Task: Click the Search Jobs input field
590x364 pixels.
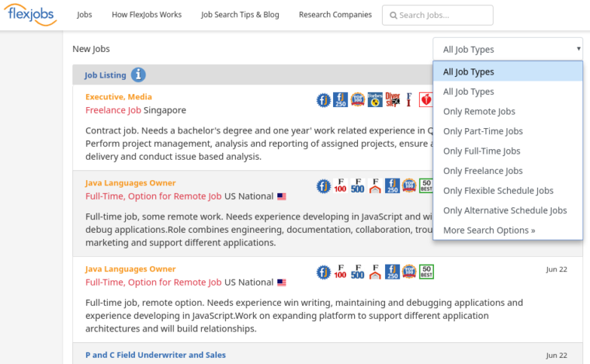Action: 445,15
